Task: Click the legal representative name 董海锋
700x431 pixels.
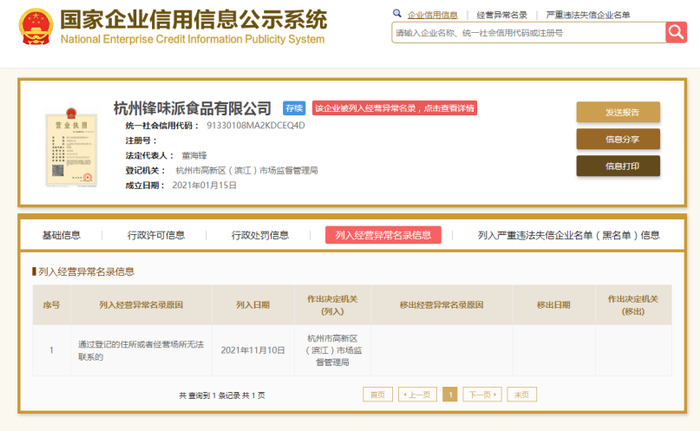Action: 194,155
